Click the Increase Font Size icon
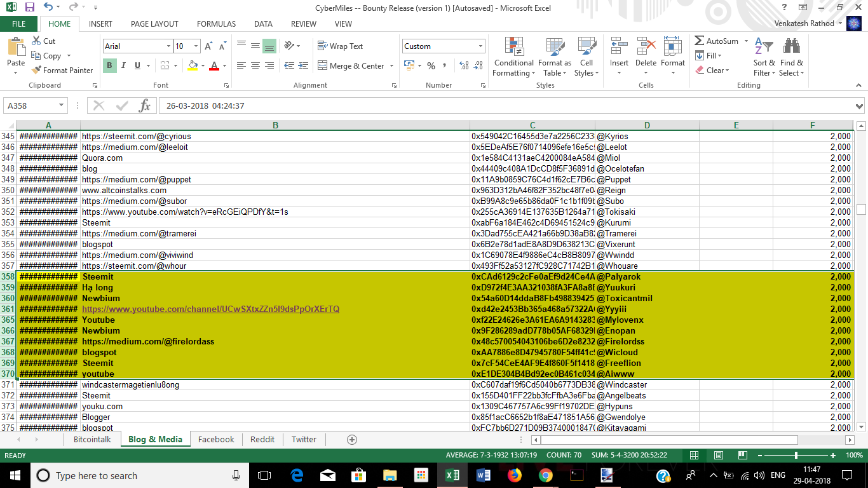The image size is (868, 488). pos(209,46)
